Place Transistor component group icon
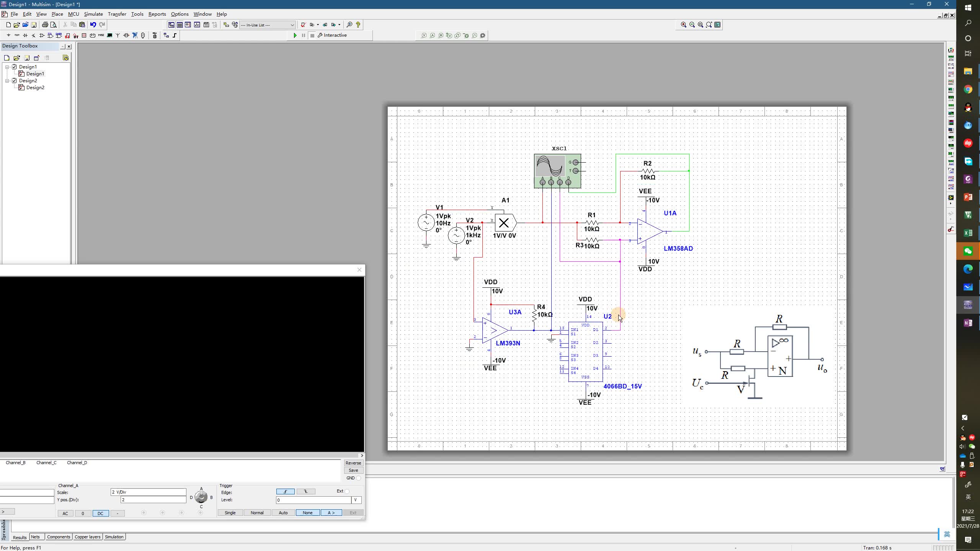This screenshot has width=980, height=551. coord(34,36)
